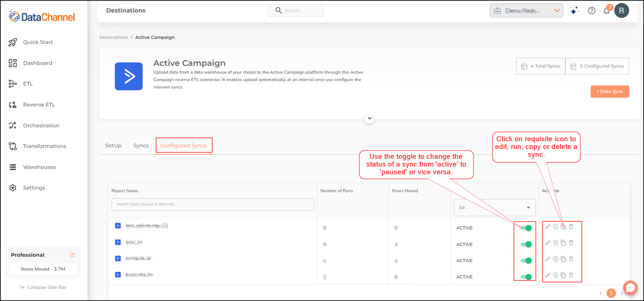644x301 pixels.
Task: Toggle the second sync's active switch
Action: pos(526,244)
